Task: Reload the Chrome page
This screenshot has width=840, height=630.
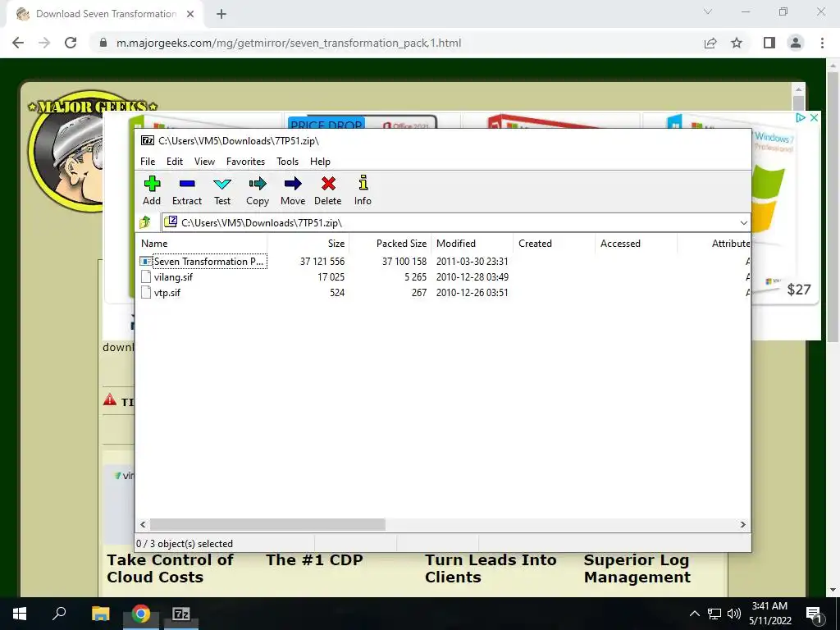Action: coord(71,43)
